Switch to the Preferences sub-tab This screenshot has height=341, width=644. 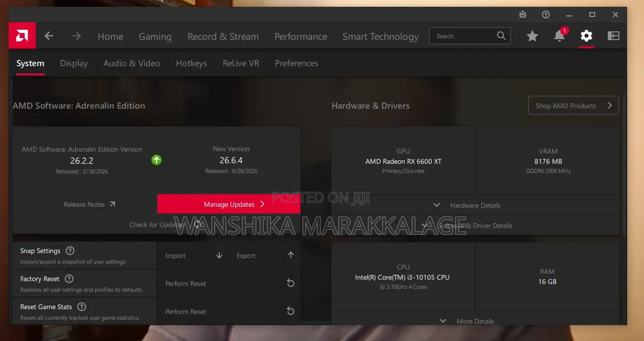pyautogui.click(x=296, y=63)
